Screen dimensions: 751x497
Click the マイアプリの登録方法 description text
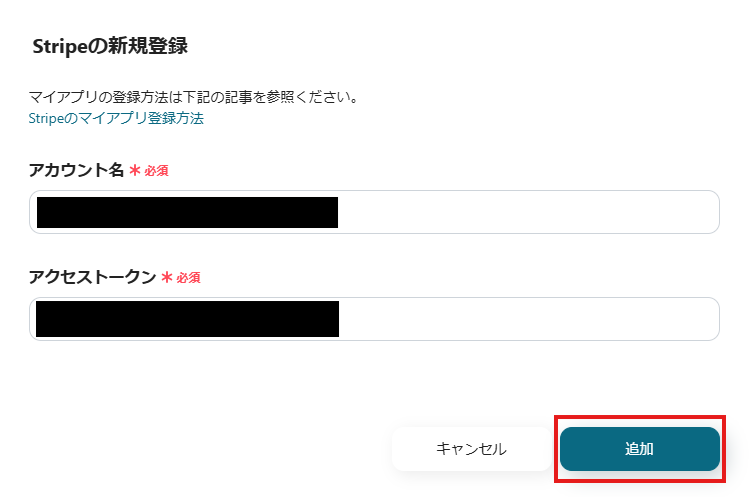click(x=194, y=98)
